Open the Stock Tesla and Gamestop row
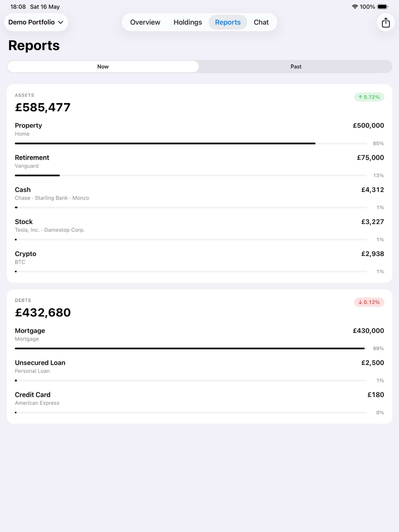The height and width of the screenshot is (532, 399). pos(199,230)
